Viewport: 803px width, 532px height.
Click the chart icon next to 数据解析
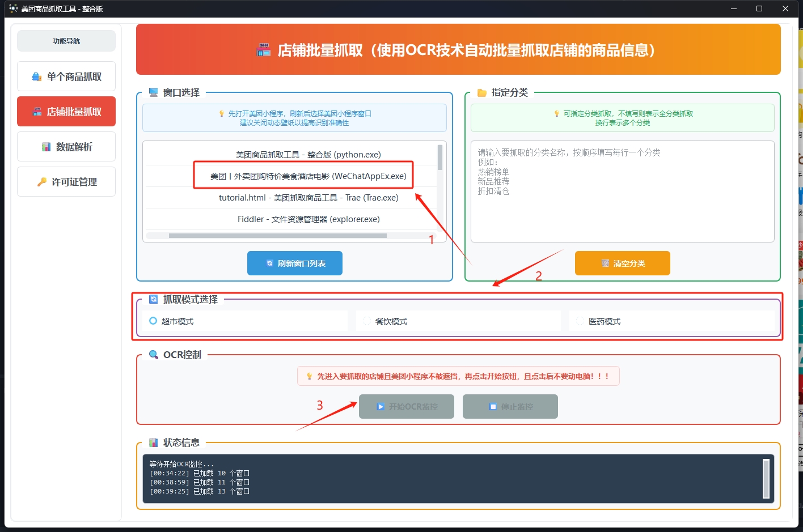46,147
